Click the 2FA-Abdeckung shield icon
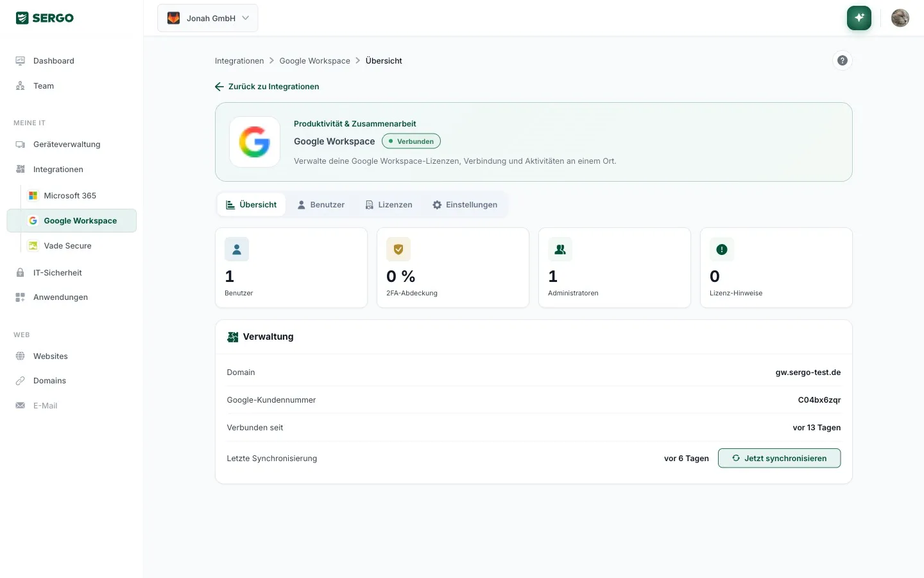The image size is (924, 578). tap(398, 249)
